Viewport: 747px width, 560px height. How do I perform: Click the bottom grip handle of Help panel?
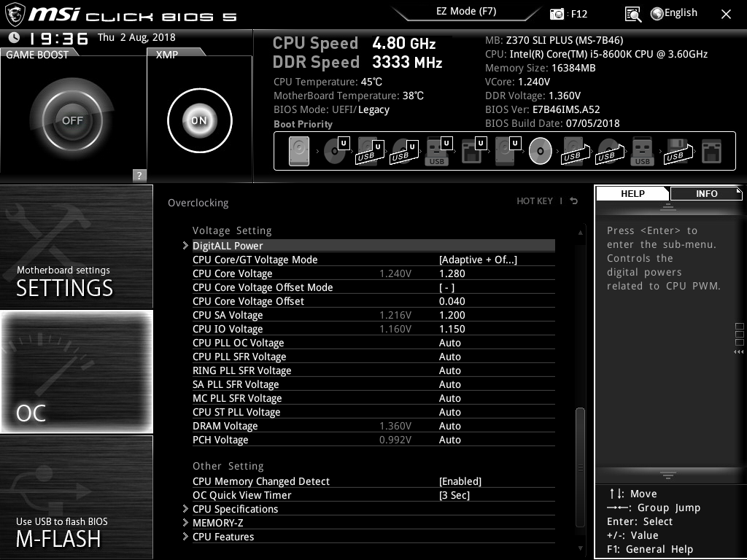(x=668, y=475)
